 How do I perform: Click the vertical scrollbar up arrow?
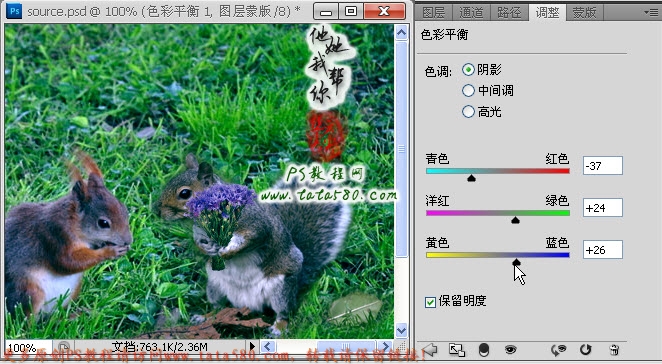point(401,33)
